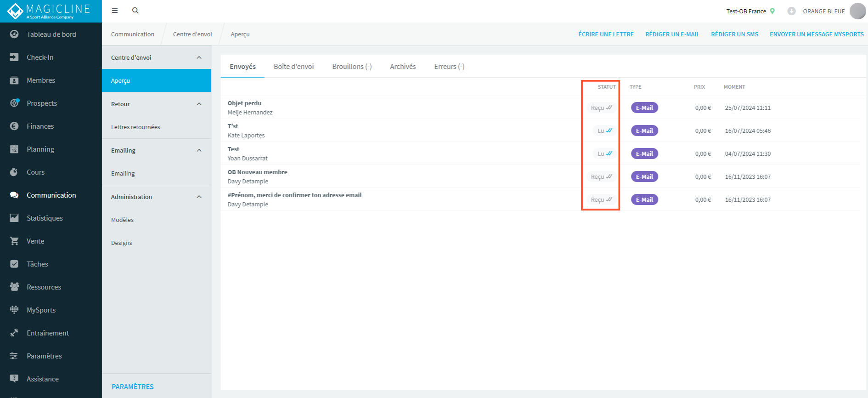Click the grey download circle icon
868x398 pixels.
click(x=791, y=11)
